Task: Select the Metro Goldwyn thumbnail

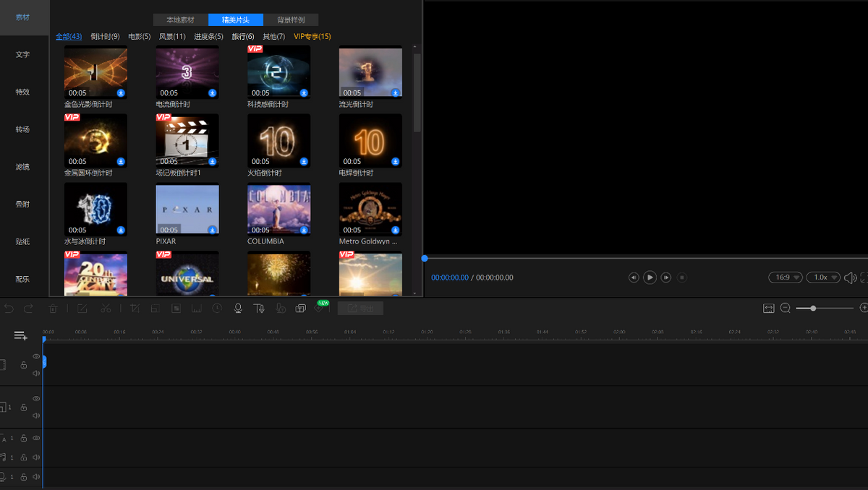Action: 370,210
